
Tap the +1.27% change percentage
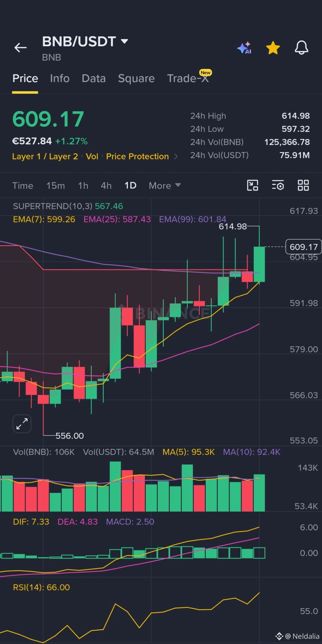(72, 141)
